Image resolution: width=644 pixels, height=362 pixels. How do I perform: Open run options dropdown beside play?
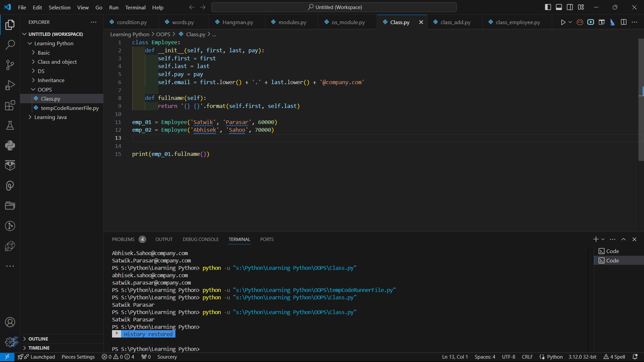[x=570, y=22]
